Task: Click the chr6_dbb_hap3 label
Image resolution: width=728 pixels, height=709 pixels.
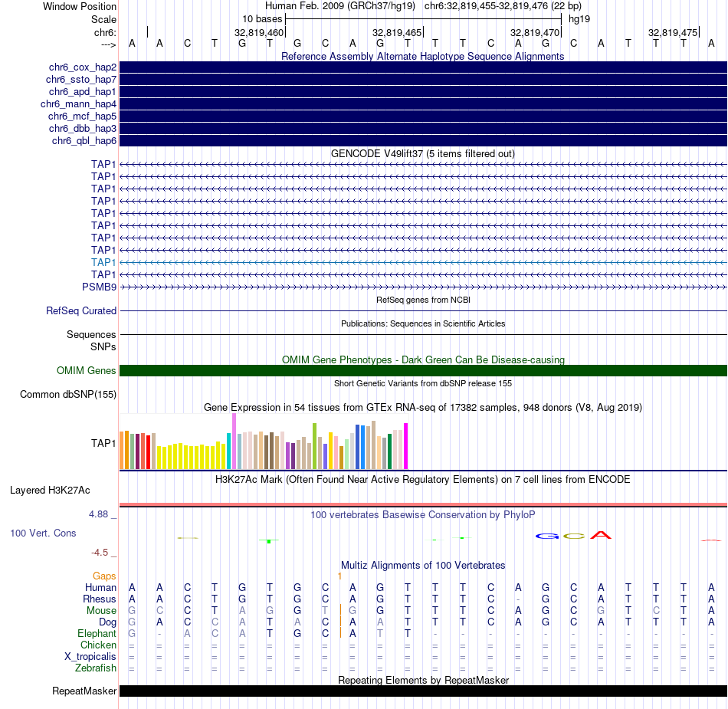Action: (x=83, y=129)
